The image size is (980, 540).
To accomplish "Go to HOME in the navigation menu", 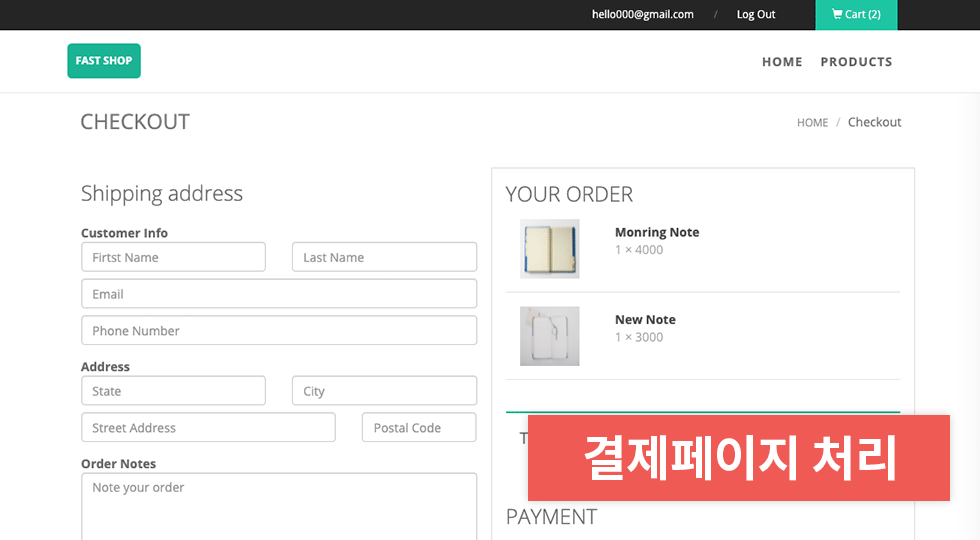I will point(782,62).
